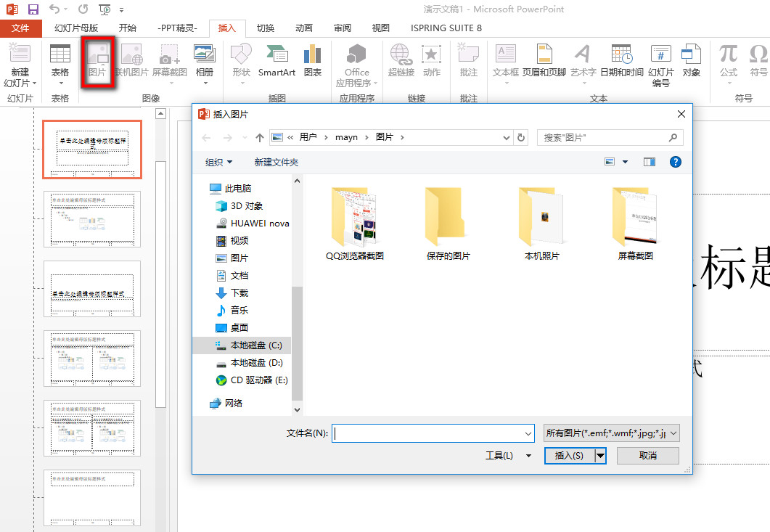The image size is (770, 532).
Task: Click the search 图片 field in dialog
Action: point(610,138)
